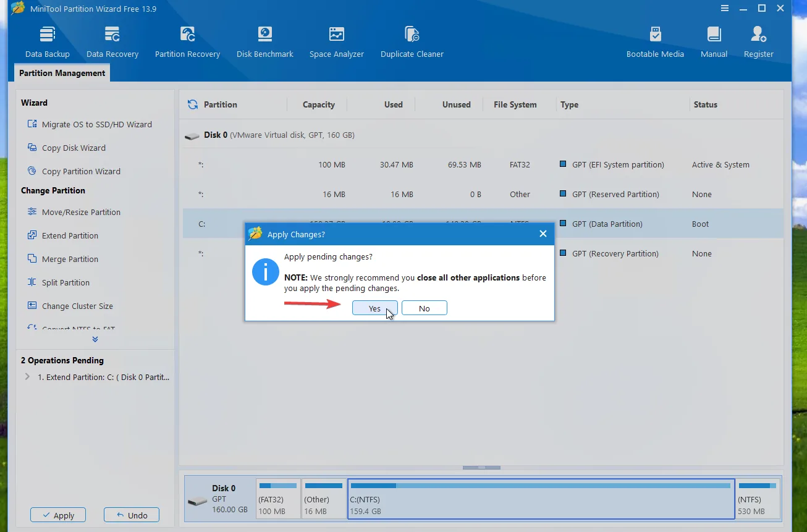
Task: Open the Copy Disk Wizard
Action: tap(67, 148)
